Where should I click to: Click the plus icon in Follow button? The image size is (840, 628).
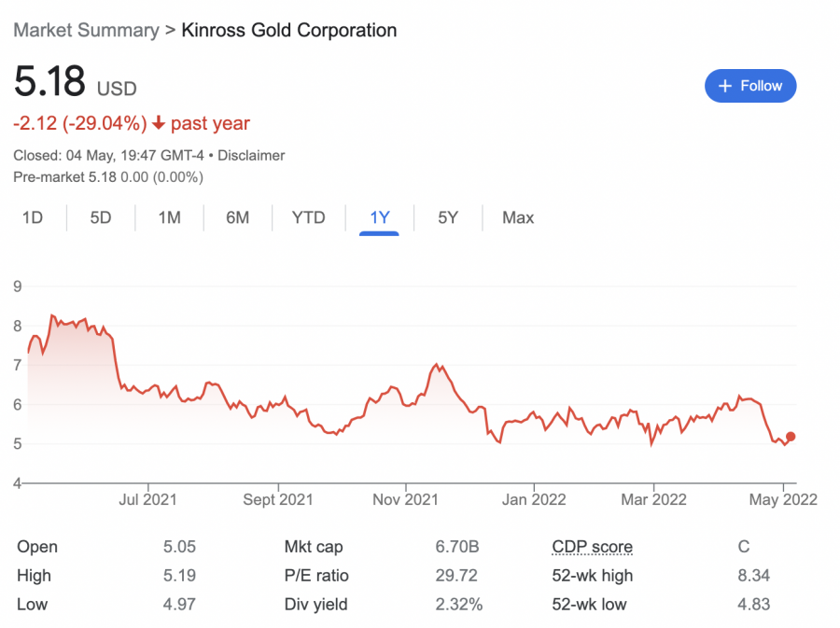(x=725, y=86)
